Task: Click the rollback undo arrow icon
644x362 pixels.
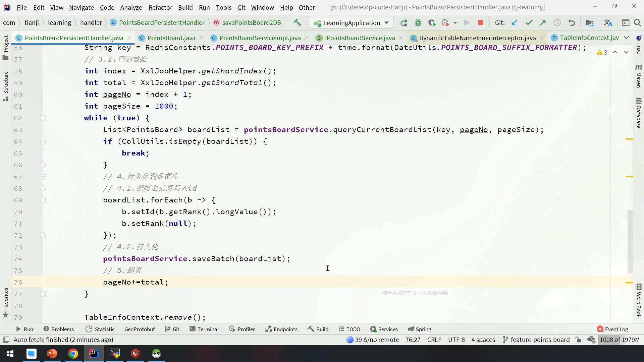Action: [x=572, y=23]
